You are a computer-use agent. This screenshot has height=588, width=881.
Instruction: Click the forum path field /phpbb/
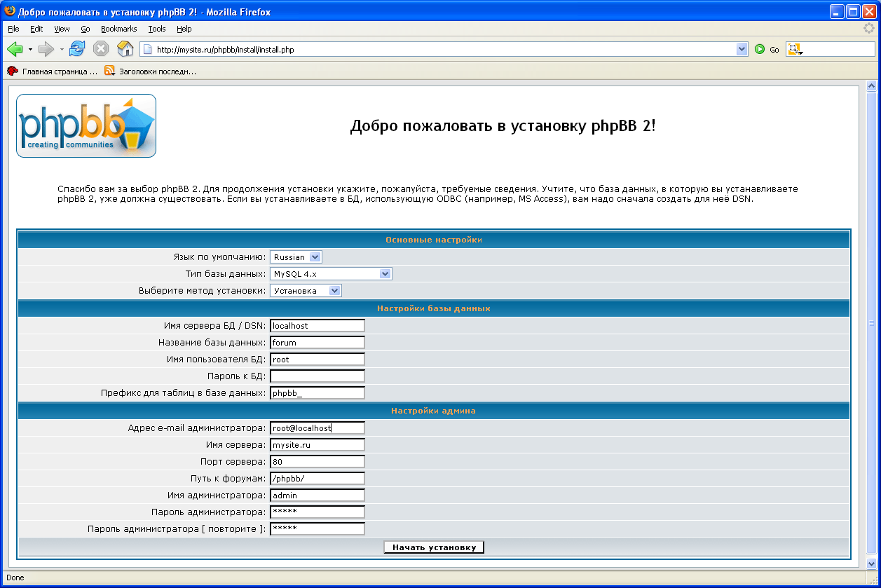click(x=317, y=478)
